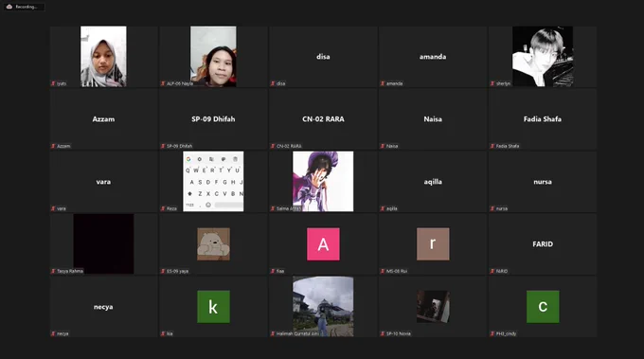Click the small 'sherlyn' name label

click(x=503, y=83)
